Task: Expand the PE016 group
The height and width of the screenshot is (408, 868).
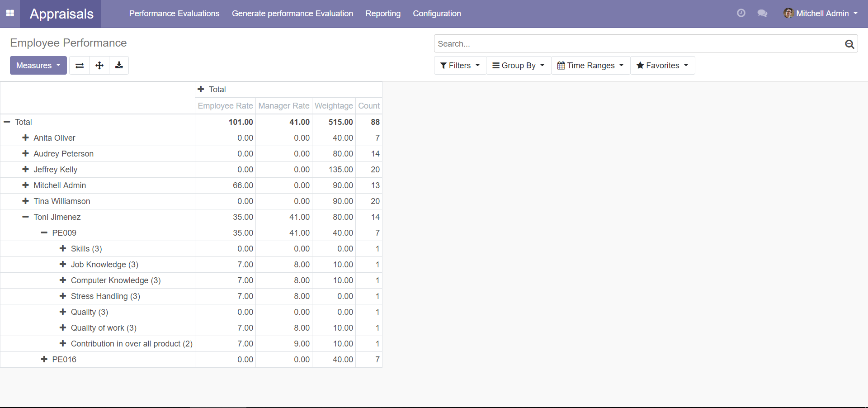Action: point(44,360)
